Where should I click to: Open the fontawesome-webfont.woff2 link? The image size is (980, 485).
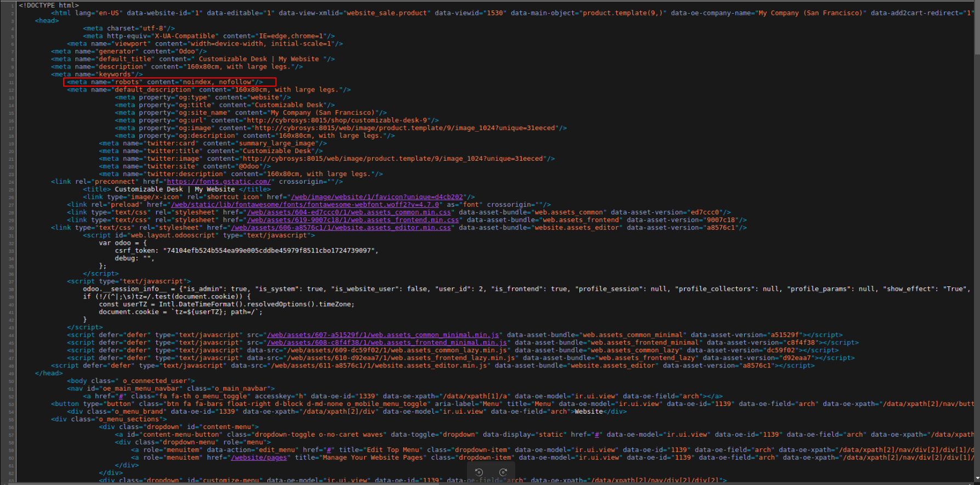[x=305, y=205]
